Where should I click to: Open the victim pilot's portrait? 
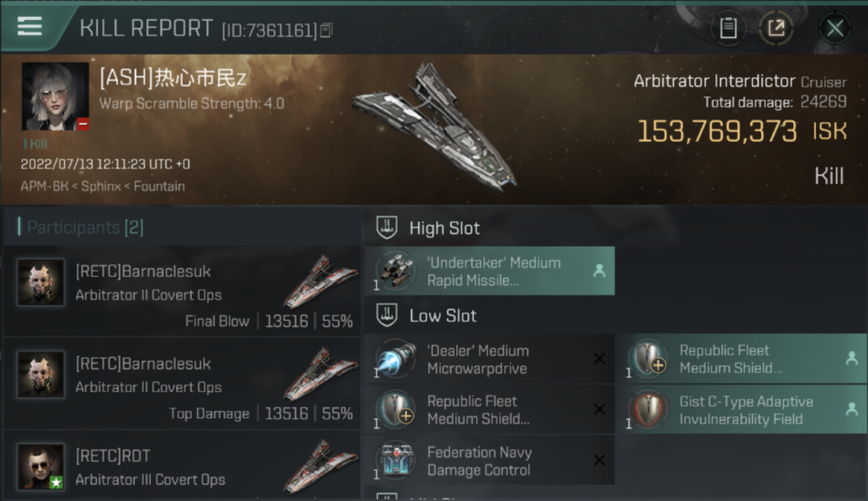click(x=55, y=96)
